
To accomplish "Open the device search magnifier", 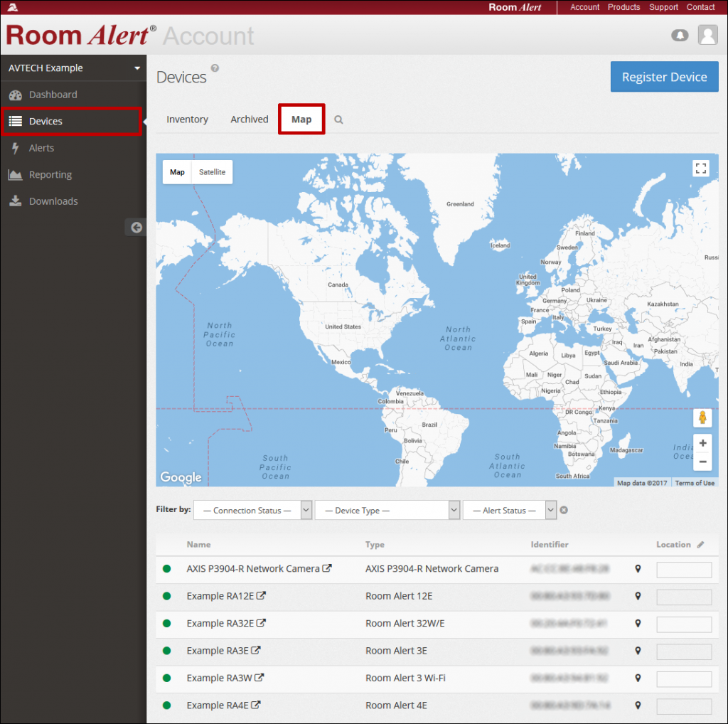I will [338, 119].
